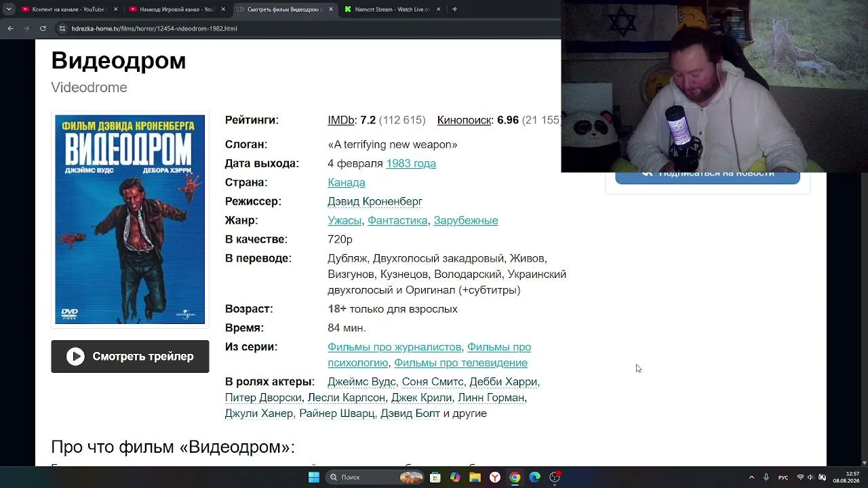Open actor 'Джек Крили' page

pyautogui.click(x=421, y=397)
